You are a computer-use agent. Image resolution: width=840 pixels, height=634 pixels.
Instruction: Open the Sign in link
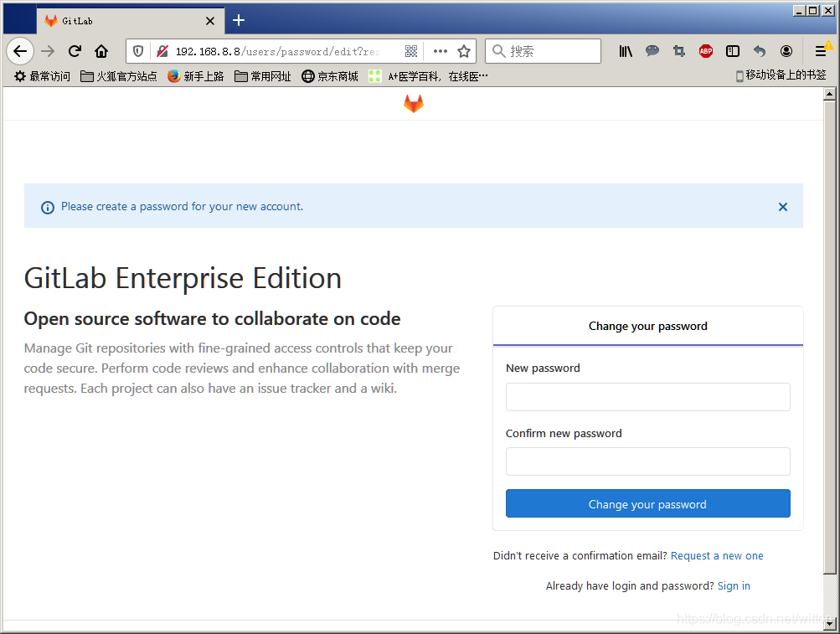point(734,585)
